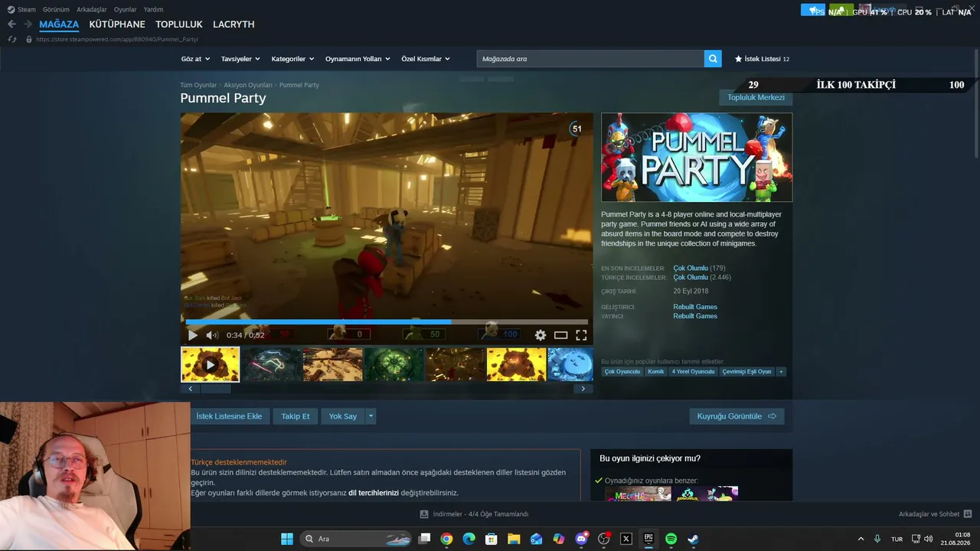Image resolution: width=980 pixels, height=551 pixels.
Task: Open the X app in taskbar
Action: click(626, 539)
